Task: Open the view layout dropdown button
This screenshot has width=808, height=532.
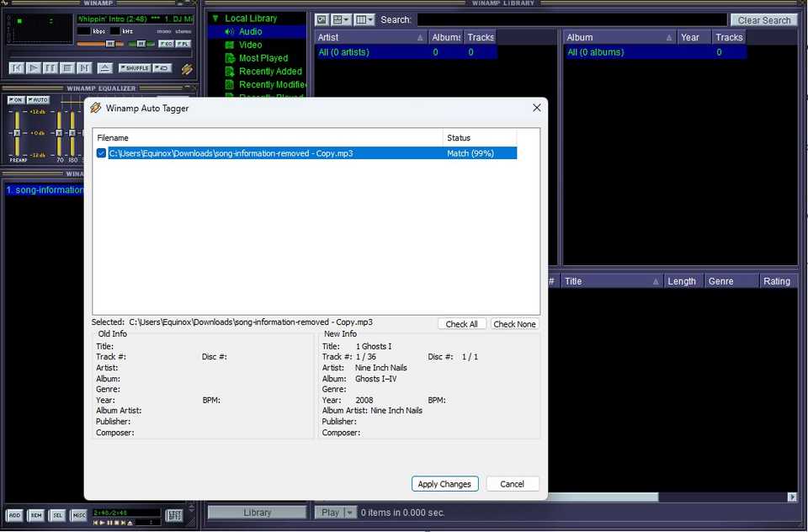Action: coord(341,19)
